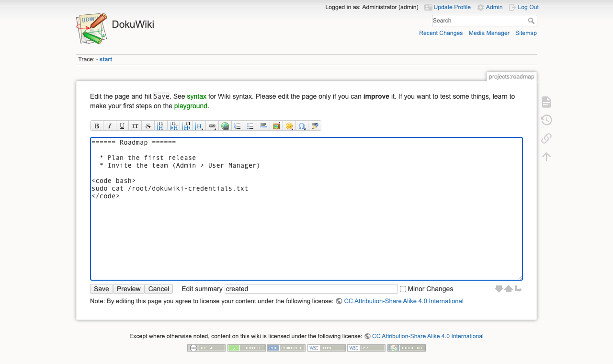Viewport: 613px width, 364px height.
Task: Save the page edits
Action: [x=102, y=289]
